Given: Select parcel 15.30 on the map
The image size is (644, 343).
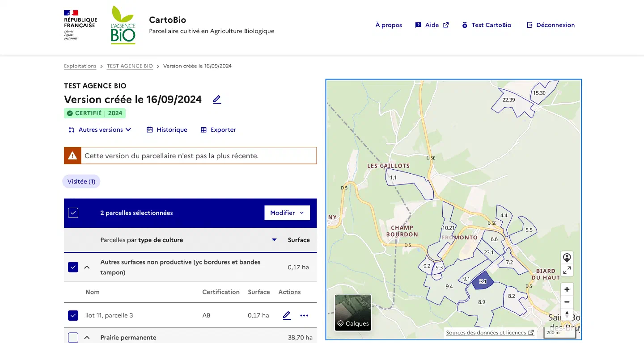Looking at the screenshot, I should (539, 93).
